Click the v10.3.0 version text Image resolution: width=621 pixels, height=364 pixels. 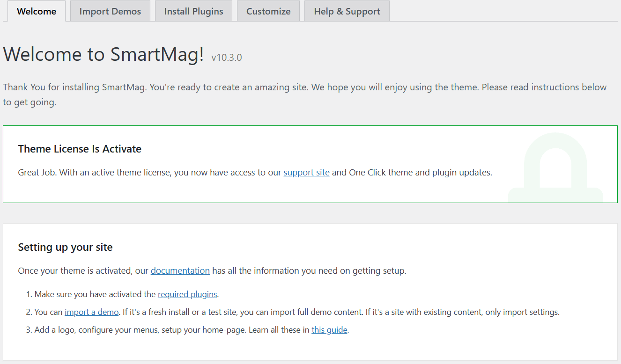(227, 58)
